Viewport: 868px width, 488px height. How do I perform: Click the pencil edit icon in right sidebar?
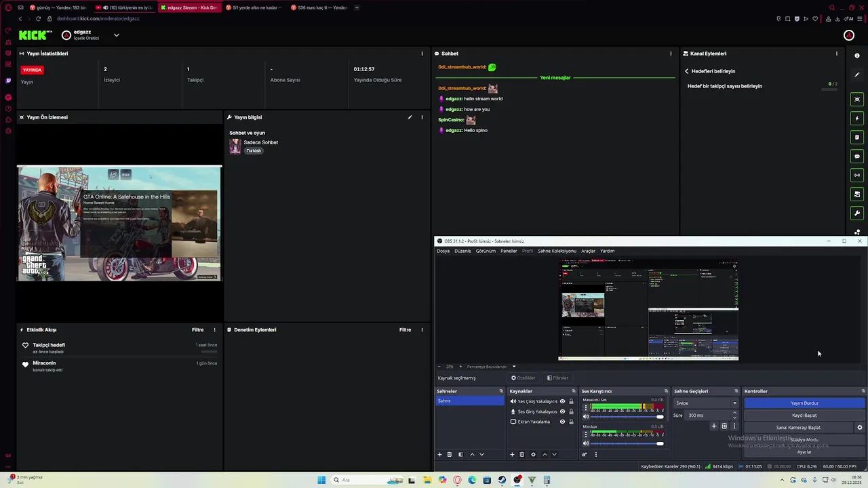click(x=857, y=75)
